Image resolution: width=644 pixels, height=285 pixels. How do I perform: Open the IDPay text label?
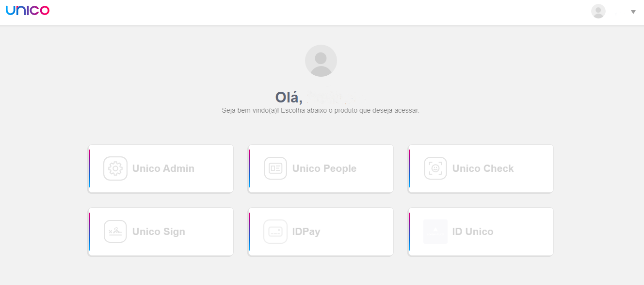(x=306, y=232)
